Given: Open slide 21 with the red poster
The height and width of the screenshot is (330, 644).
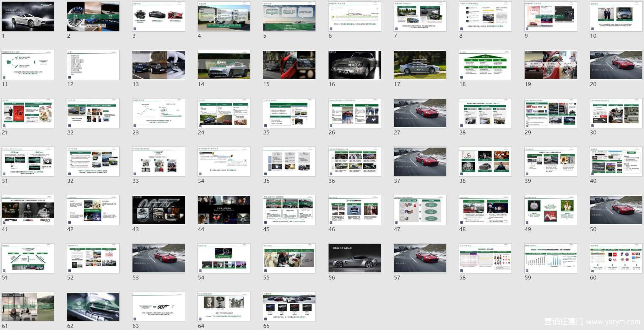Looking at the screenshot, I should (x=28, y=113).
